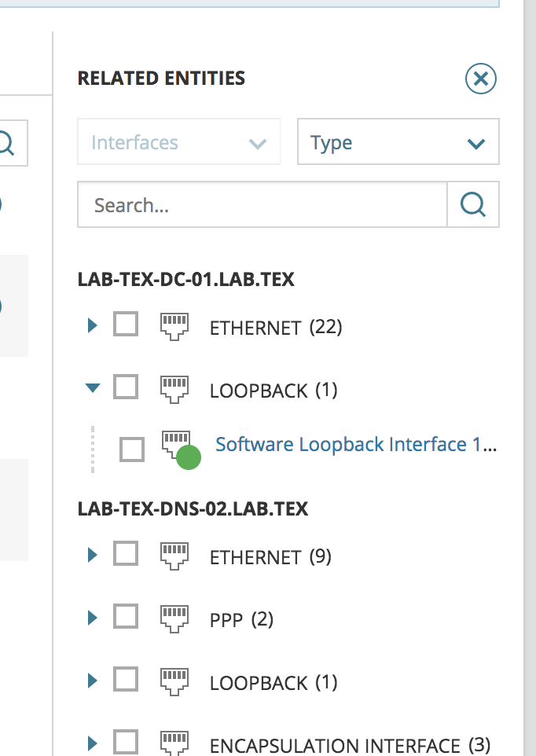
Task: Expand the PPP (2) group
Action: point(93,618)
